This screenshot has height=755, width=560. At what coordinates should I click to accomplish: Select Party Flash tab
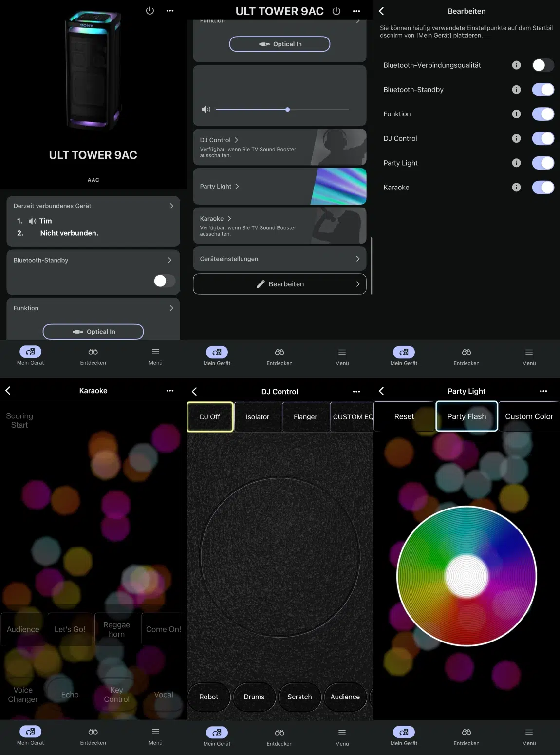click(x=467, y=416)
